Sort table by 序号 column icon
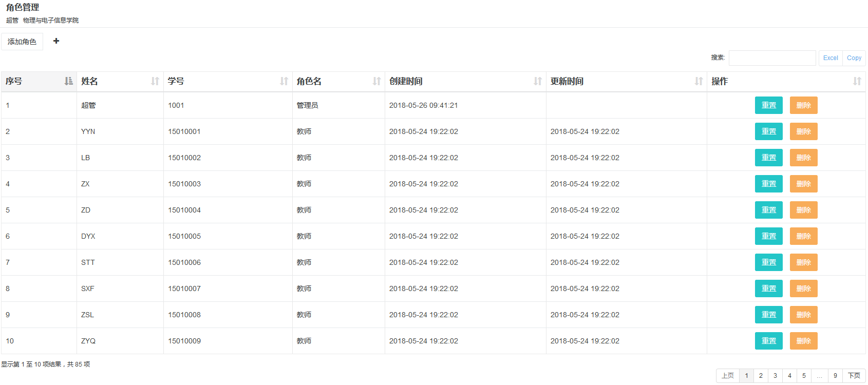This screenshot has height=385, width=868. tap(68, 81)
